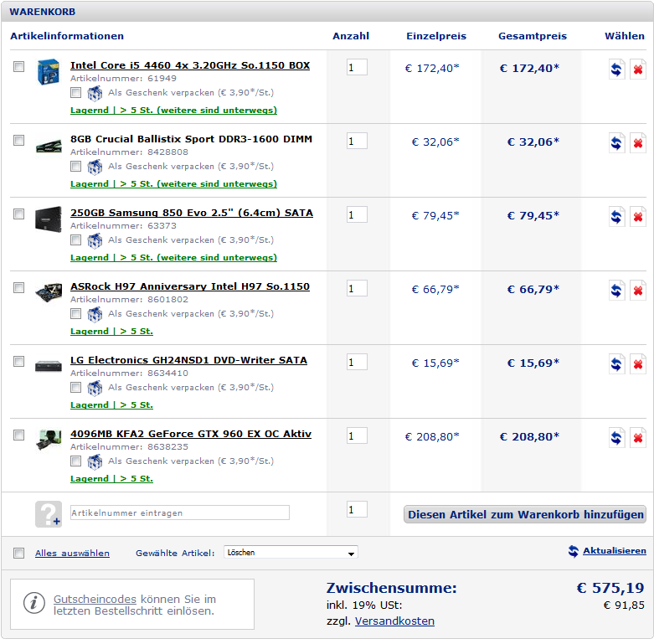Focus quantity field for Intel Core i5
Screen dimensions: 654x644
357,67
